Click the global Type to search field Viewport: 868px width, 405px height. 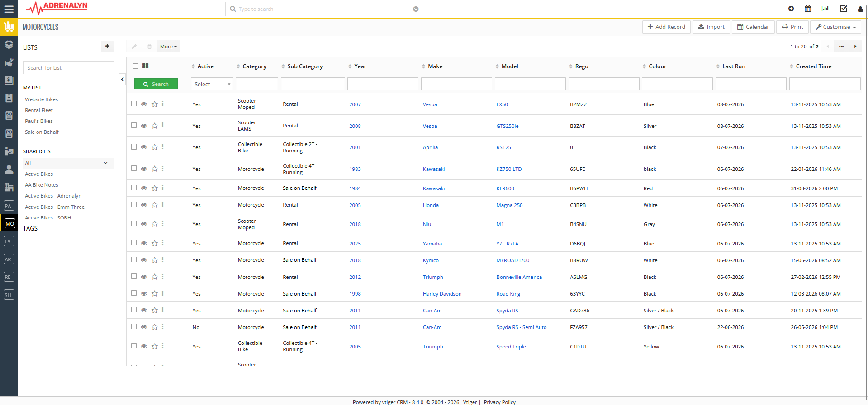coord(324,9)
